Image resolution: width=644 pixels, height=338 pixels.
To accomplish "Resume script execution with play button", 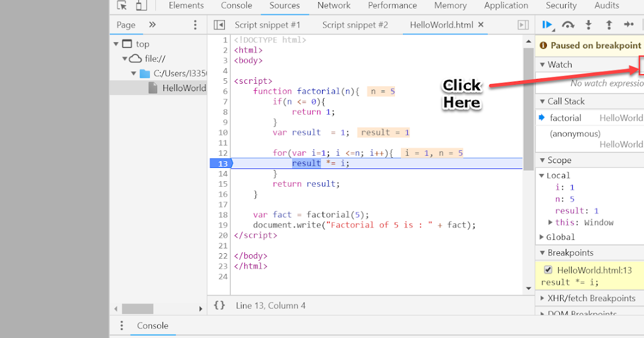I will click(x=547, y=25).
